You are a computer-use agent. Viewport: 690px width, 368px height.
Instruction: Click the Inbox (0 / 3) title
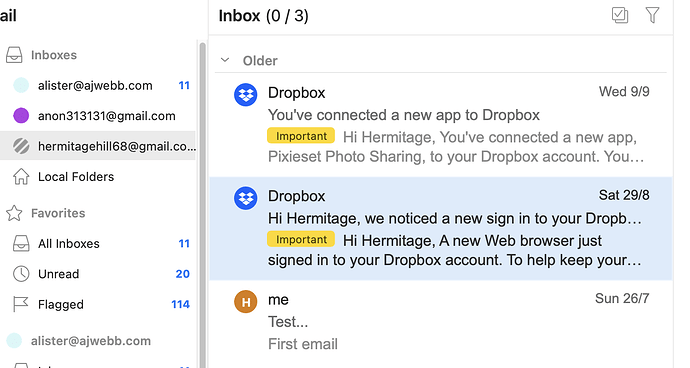tap(264, 16)
